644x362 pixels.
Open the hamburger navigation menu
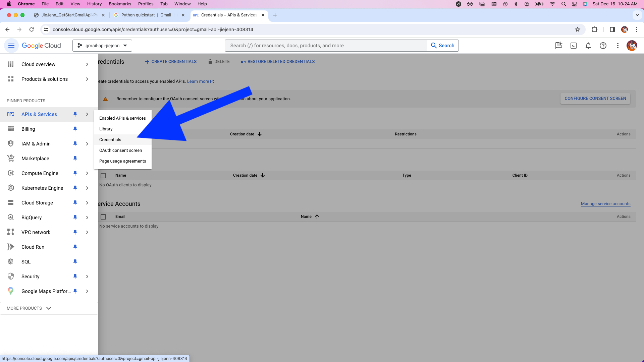point(11,46)
